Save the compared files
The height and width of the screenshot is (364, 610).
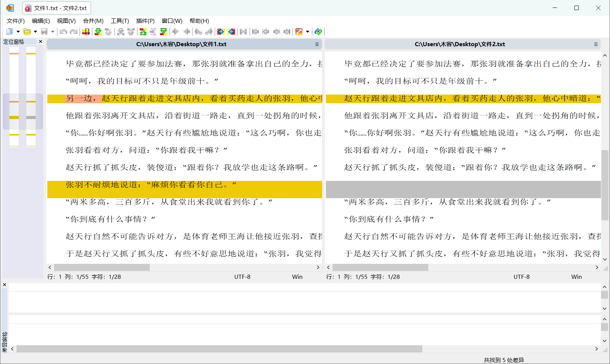(44, 32)
